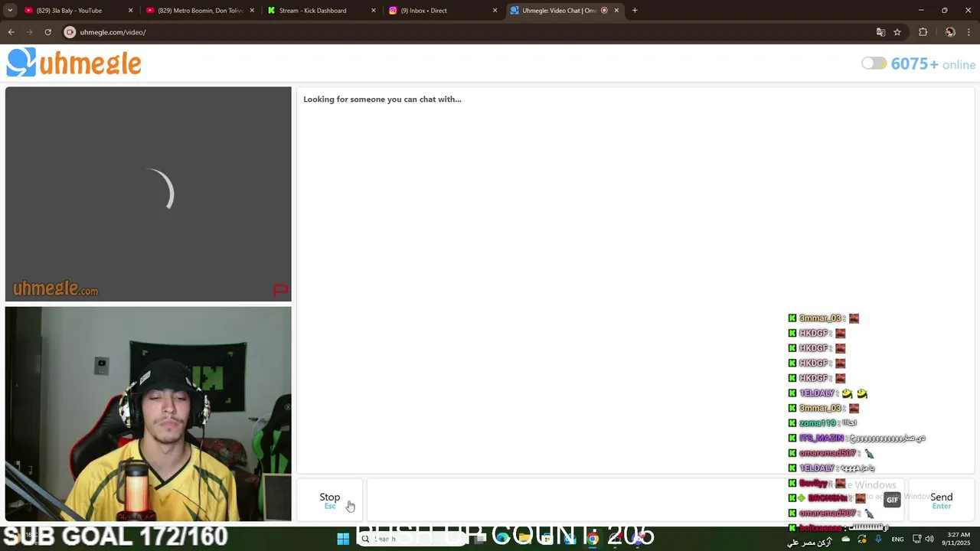The height and width of the screenshot is (551, 980).
Task: Click the Stop button
Action: tap(330, 500)
